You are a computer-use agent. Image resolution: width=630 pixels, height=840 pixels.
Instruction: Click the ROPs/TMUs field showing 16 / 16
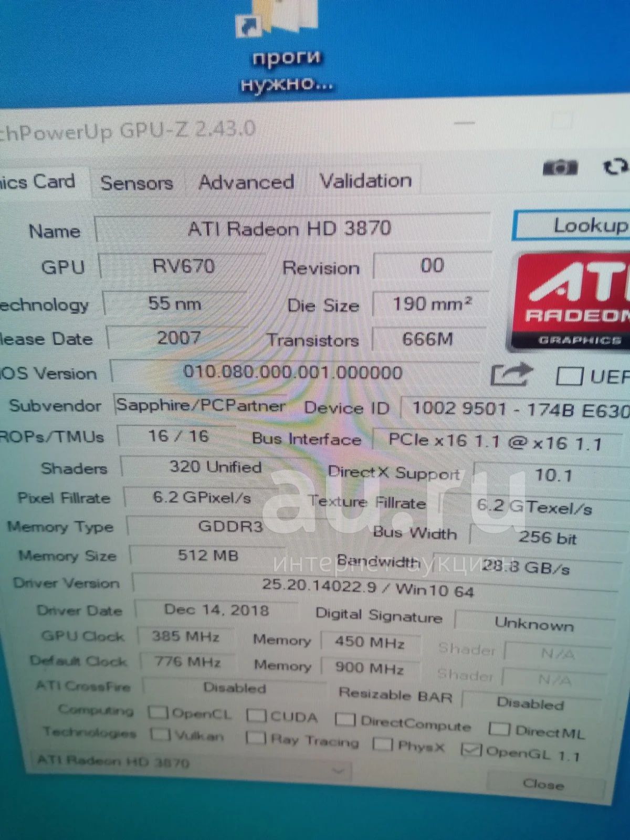(x=178, y=436)
